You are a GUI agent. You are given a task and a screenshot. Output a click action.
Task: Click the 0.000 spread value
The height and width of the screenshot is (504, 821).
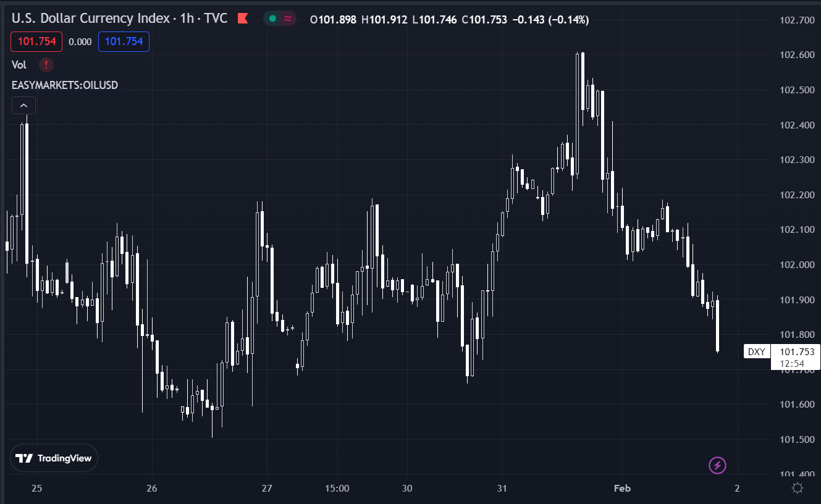(x=80, y=41)
